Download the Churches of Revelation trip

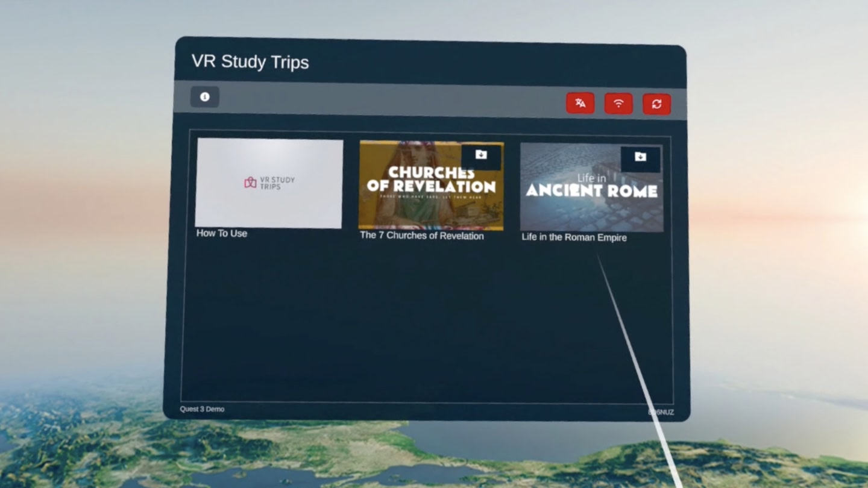click(481, 156)
